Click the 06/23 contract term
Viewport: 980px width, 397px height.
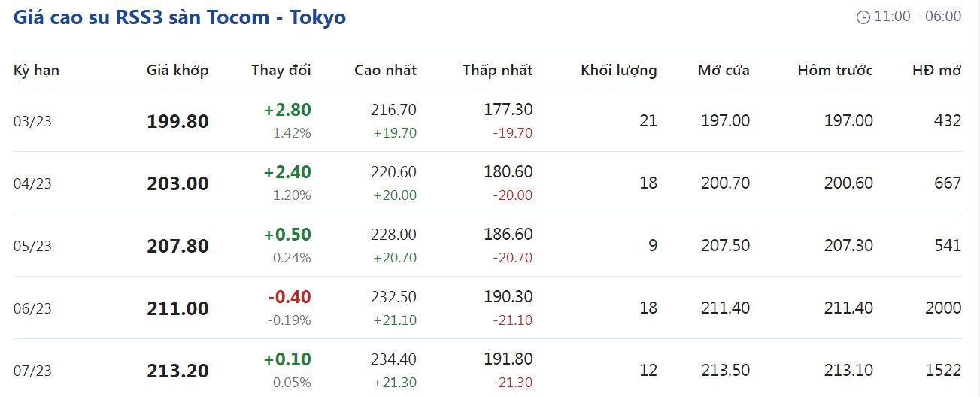pos(32,308)
